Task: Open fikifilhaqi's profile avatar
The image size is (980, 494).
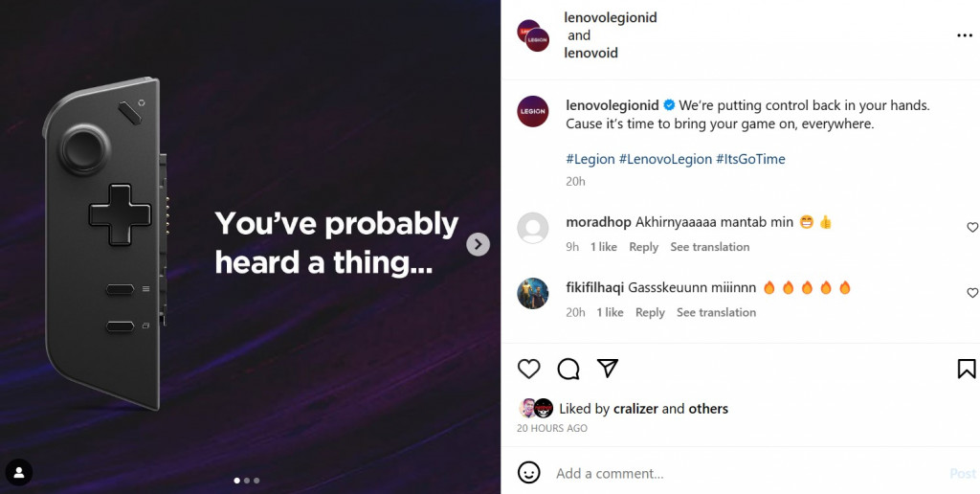Action: (533, 293)
